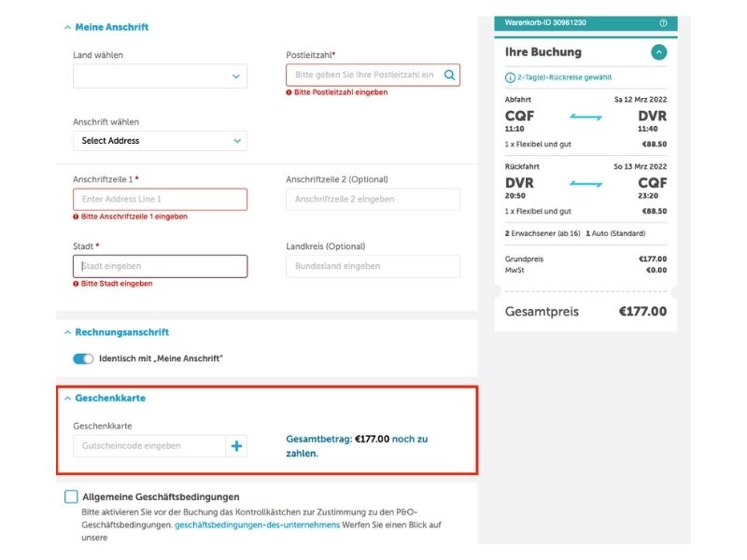Click the Anschriftzeile 1 input field

point(160,199)
